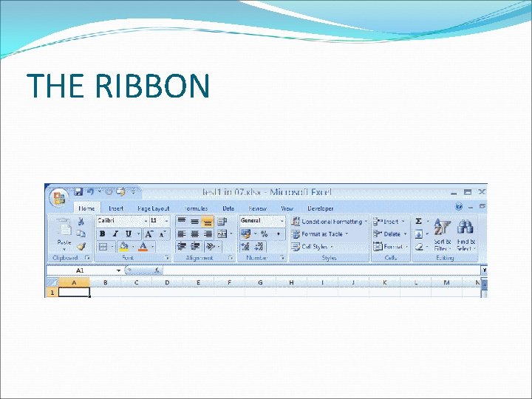Open the Office Button menu
The image size is (532, 399).
[x=59, y=197]
